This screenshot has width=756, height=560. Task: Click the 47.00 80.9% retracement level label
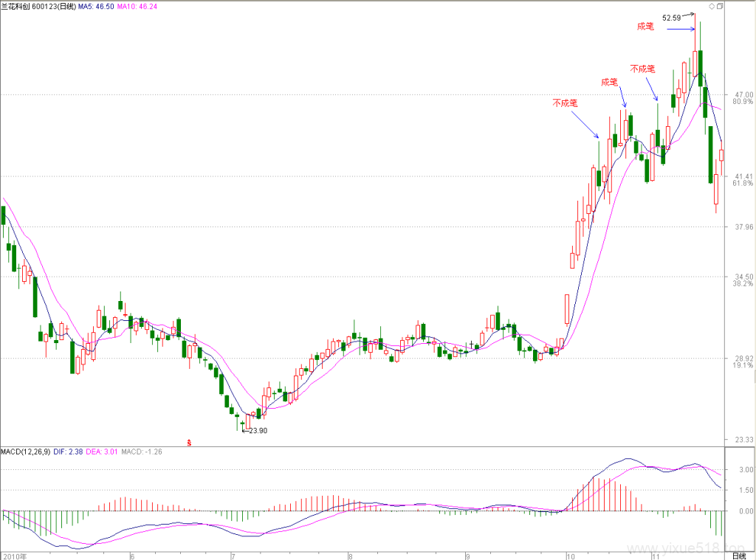[x=743, y=98]
